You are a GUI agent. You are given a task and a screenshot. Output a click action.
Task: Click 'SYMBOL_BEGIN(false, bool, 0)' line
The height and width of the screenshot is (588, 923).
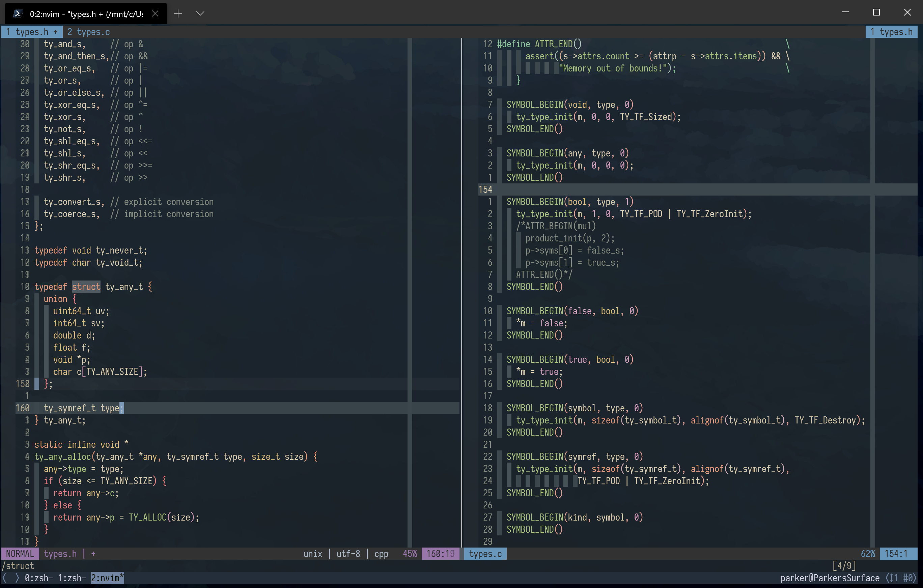click(572, 311)
